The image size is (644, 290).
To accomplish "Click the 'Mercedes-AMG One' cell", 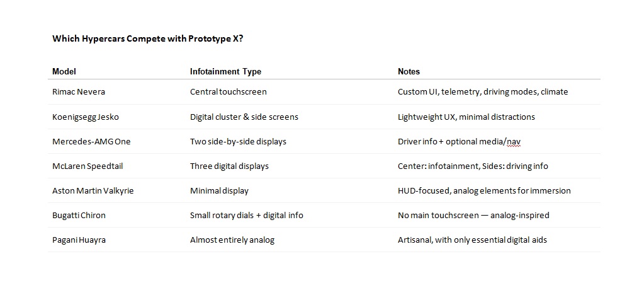I will point(91,141).
